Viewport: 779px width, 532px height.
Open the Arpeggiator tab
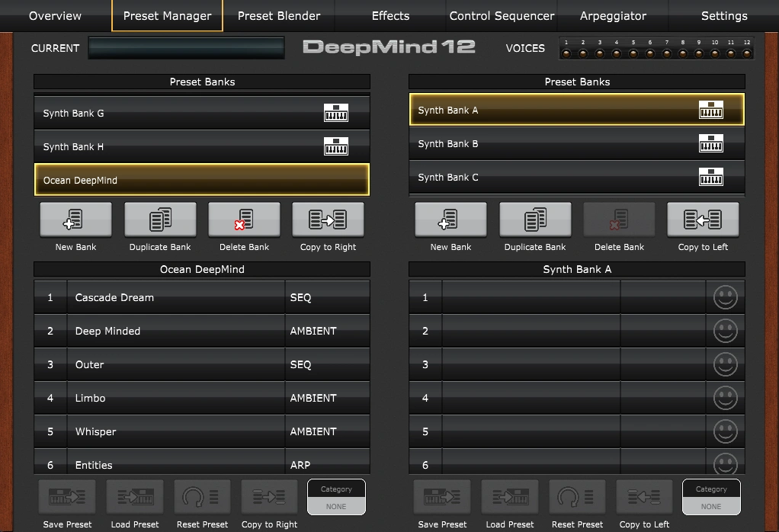click(613, 16)
